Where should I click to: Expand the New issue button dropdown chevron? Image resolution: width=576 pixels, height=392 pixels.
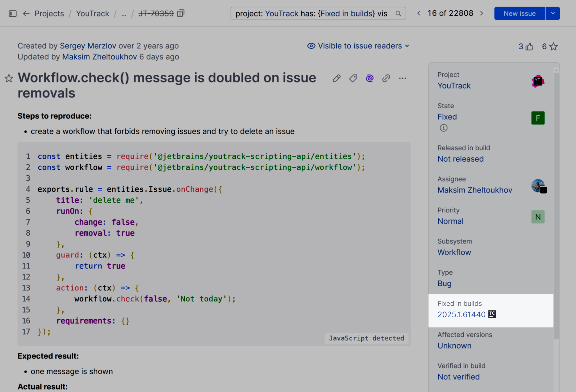(553, 13)
